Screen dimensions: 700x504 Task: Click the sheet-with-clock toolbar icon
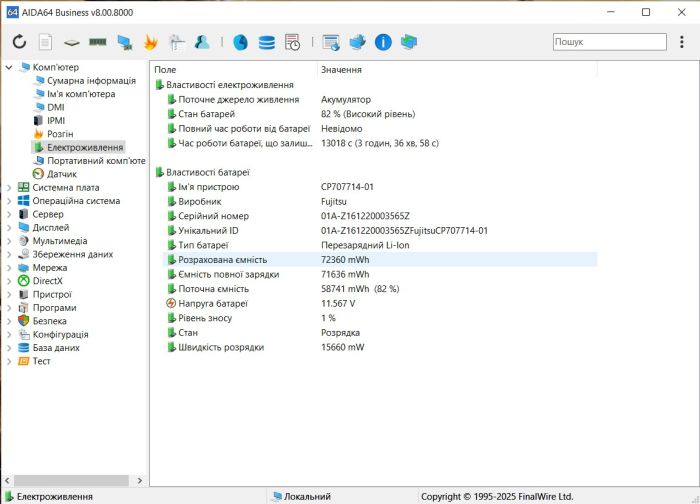click(x=292, y=42)
